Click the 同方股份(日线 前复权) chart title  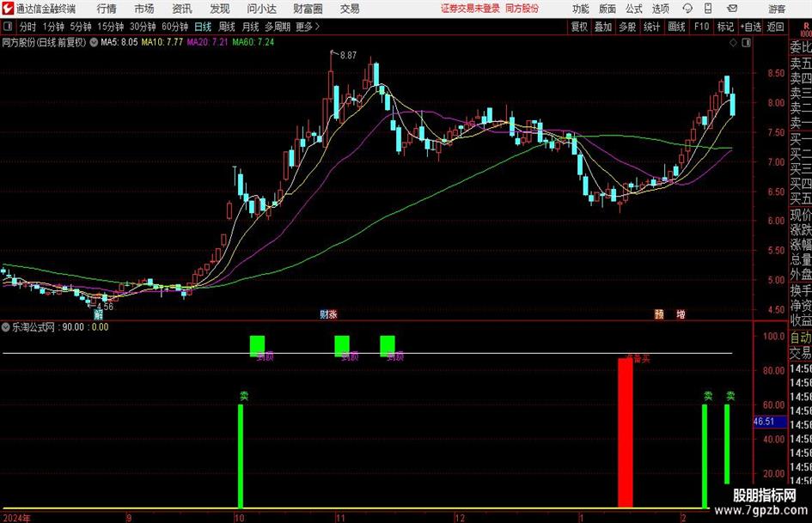point(44,42)
